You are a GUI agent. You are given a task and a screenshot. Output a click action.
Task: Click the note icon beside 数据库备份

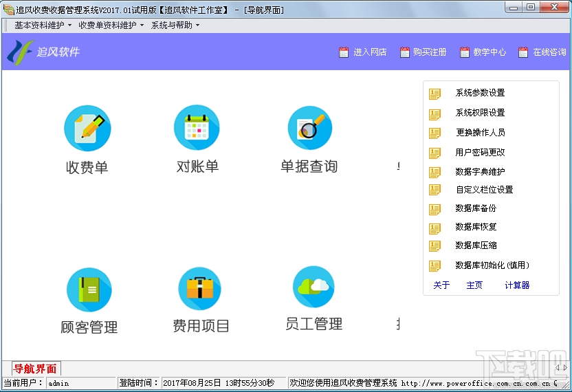point(434,210)
